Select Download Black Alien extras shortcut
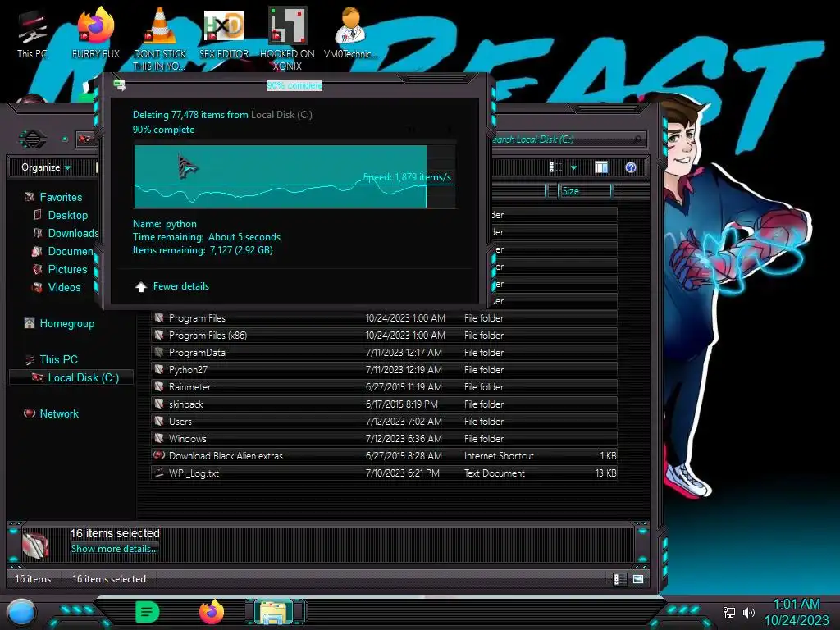 click(384, 456)
